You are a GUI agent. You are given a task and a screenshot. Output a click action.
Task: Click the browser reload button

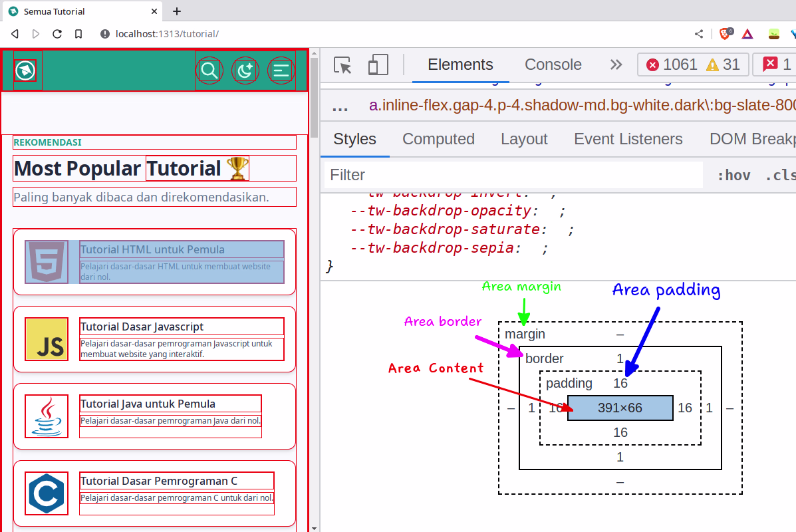point(57,34)
